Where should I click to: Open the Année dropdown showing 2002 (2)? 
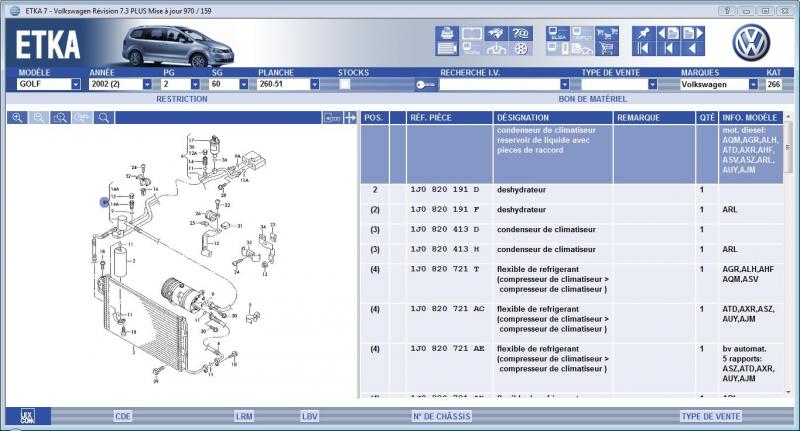120,84
